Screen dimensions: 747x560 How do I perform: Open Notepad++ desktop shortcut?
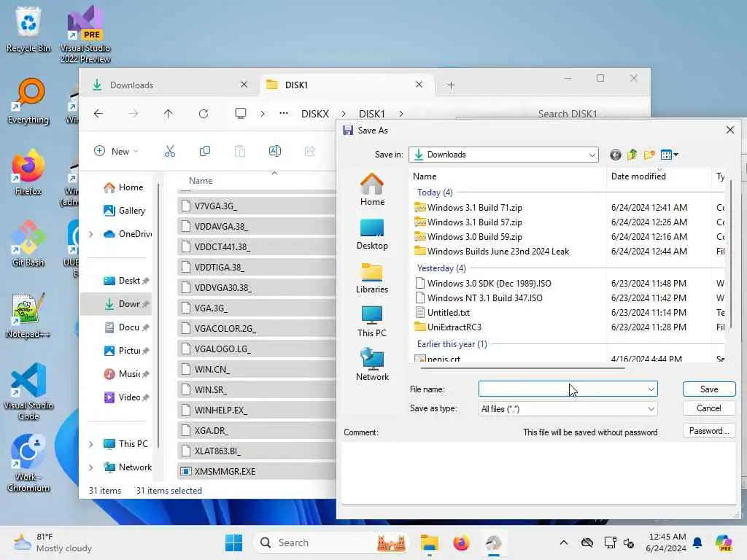[28, 315]
